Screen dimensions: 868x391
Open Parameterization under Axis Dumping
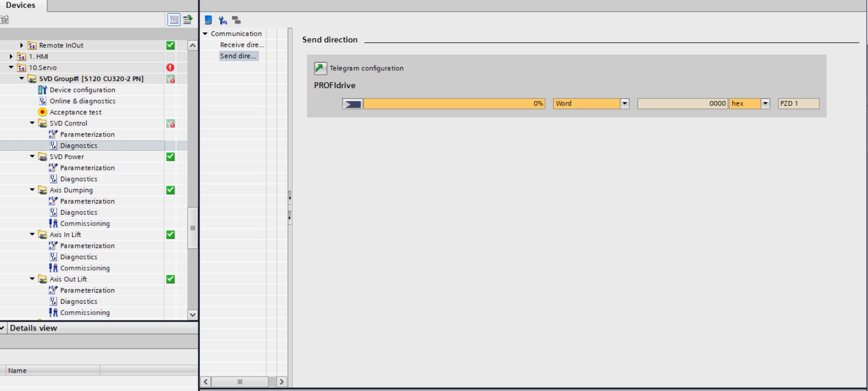(x=87, y=201)
